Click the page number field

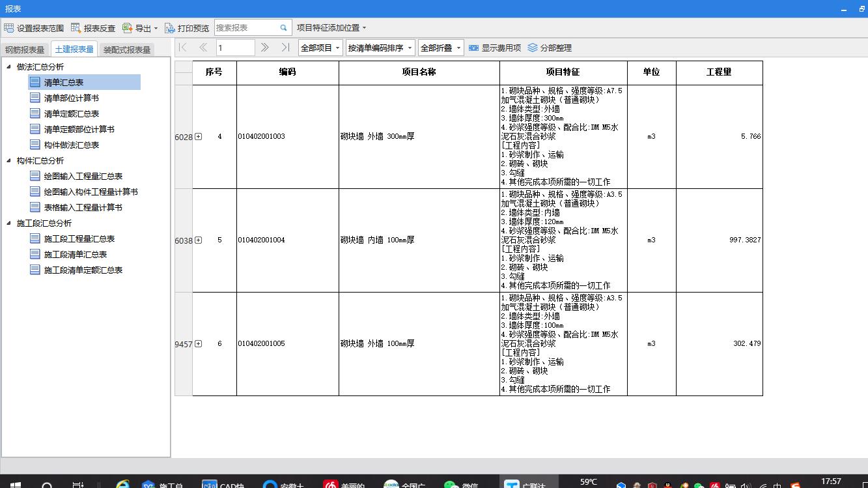[x=235, y=48]
